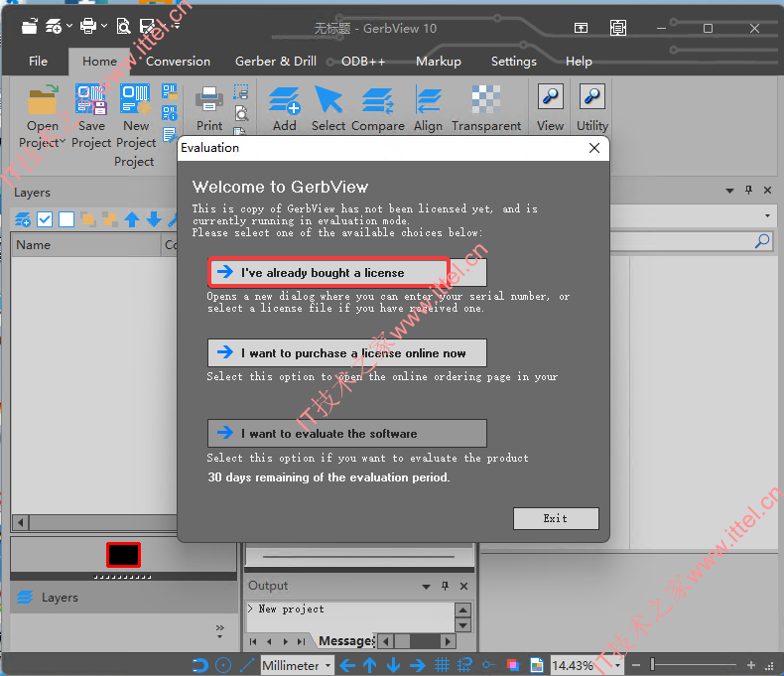784x676 pixels.
Task: Expand the quick-access add layer dropdown arrow
Action: [69, 26]
